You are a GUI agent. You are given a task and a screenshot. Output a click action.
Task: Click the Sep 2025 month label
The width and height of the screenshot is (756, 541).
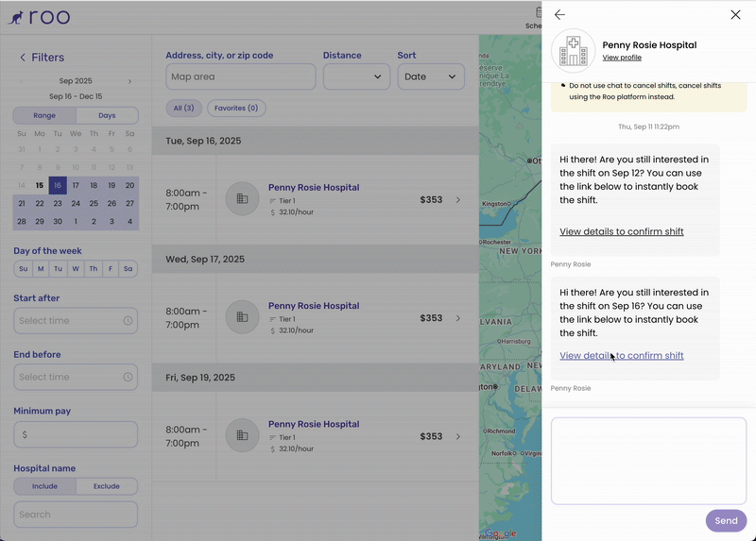click(x=76, y=81)
